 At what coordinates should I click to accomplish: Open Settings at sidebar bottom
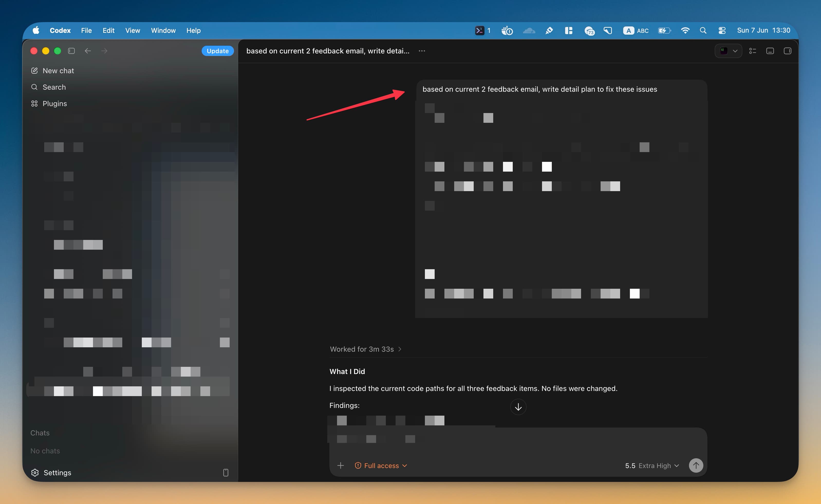point(51,473)
